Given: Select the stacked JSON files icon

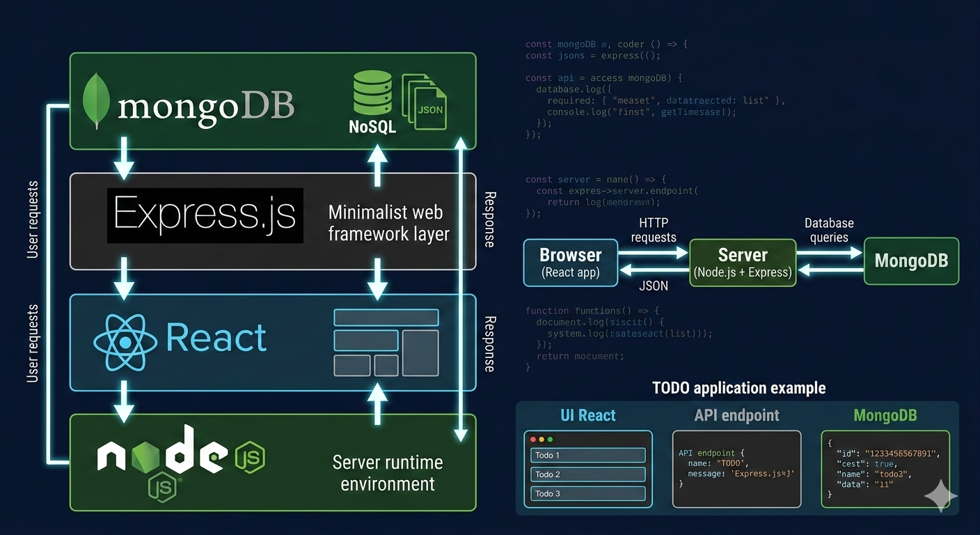Looking at the screenshot, I should pos(425,102).
